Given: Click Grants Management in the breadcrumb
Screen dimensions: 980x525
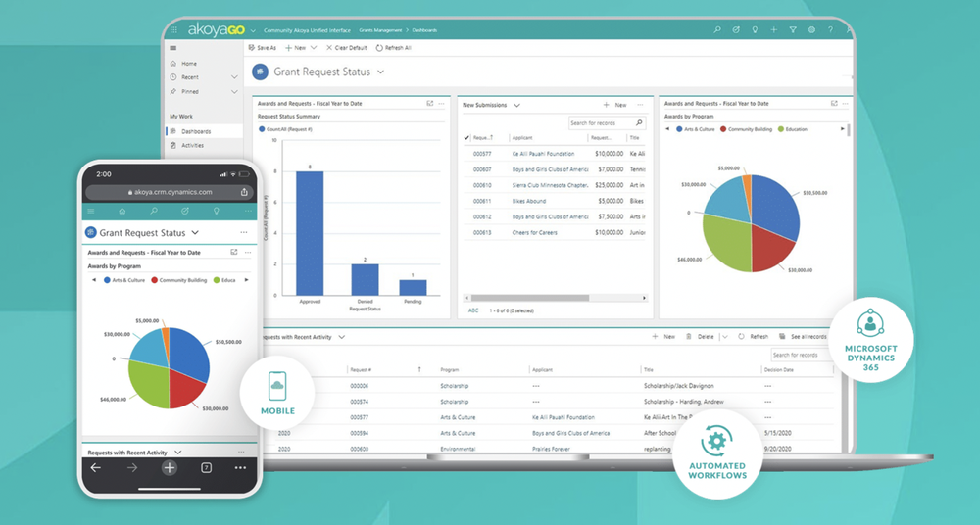Looking at the screenshot, I should point(380,30).
